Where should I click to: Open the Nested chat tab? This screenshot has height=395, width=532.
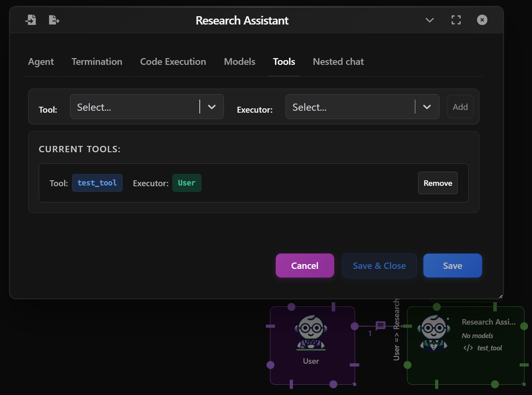pos(338,62)
